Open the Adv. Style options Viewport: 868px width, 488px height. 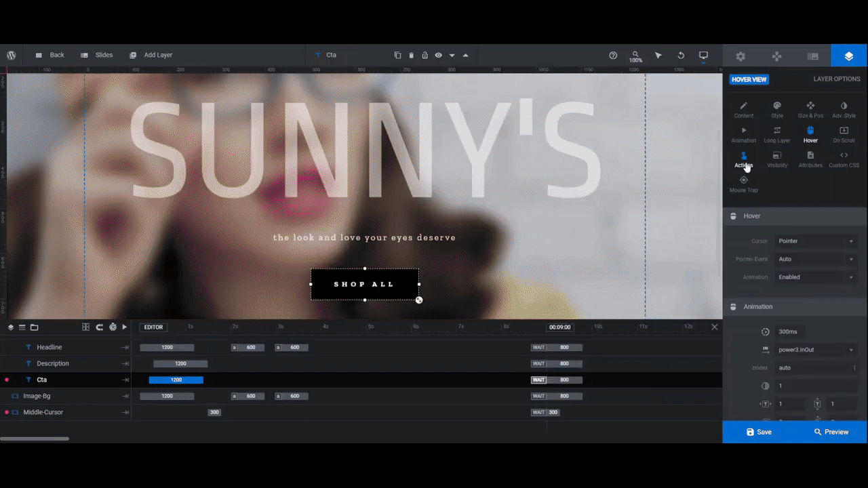pyautogui.click(x=844, y=110)
